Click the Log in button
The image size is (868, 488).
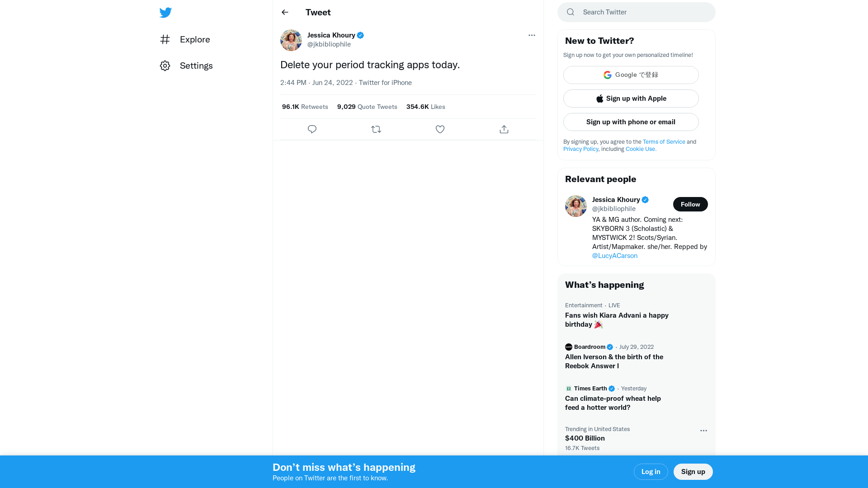[651, 471]
